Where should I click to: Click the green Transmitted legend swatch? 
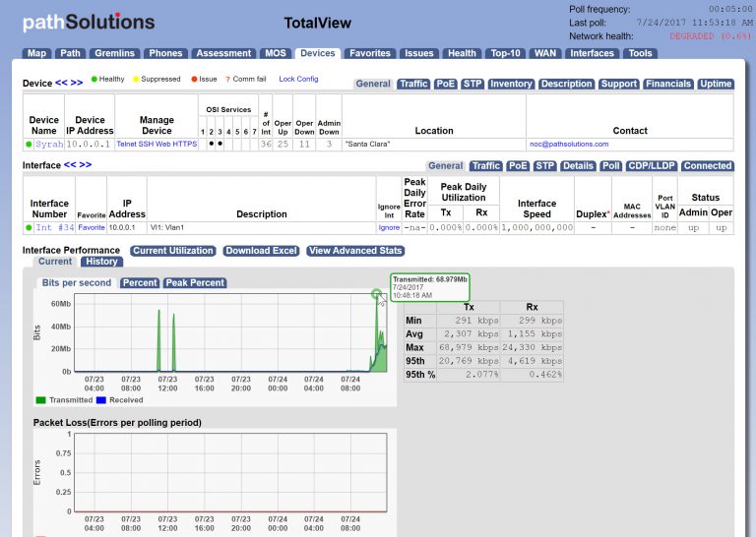click(x=40, y=400)
